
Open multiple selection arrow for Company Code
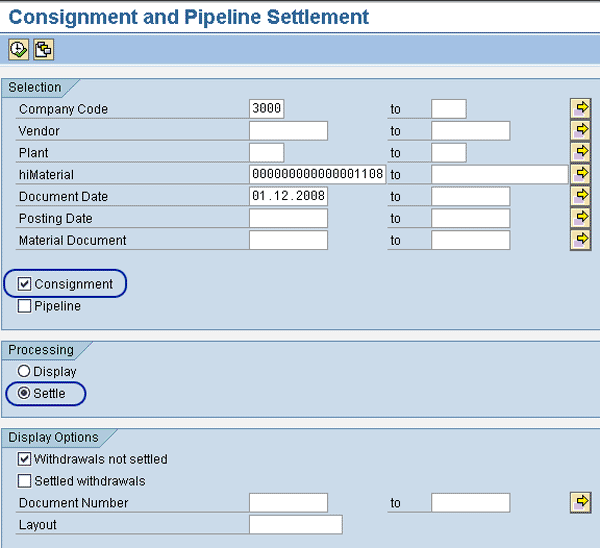click(x=580, y=108)
